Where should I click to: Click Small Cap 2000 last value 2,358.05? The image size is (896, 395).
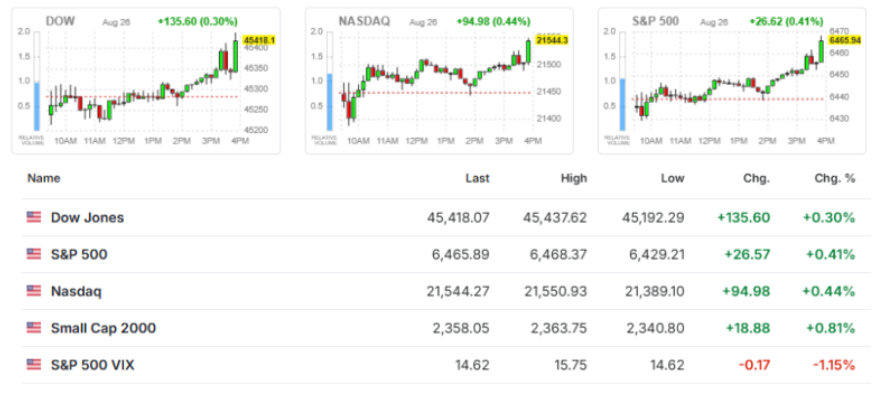461,328
